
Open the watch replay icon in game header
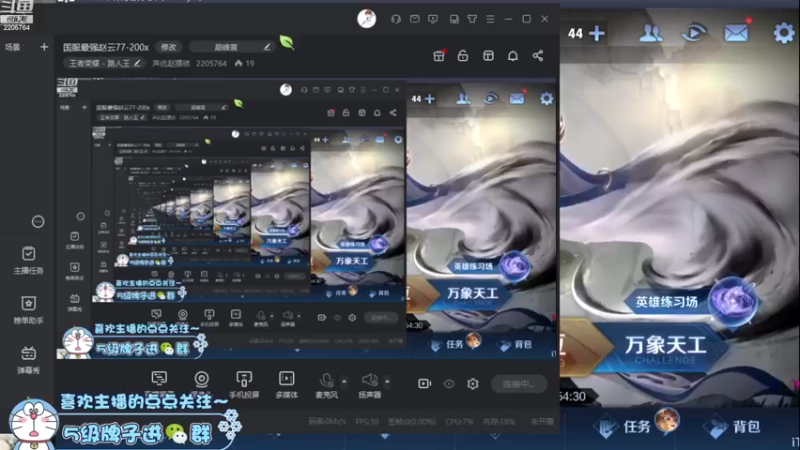[x=694, y=34]
